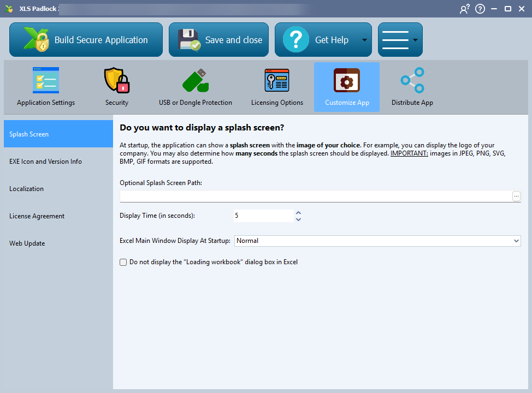
Task: Increase Display Time with up arrow
Action: click(x=298, y=213)
